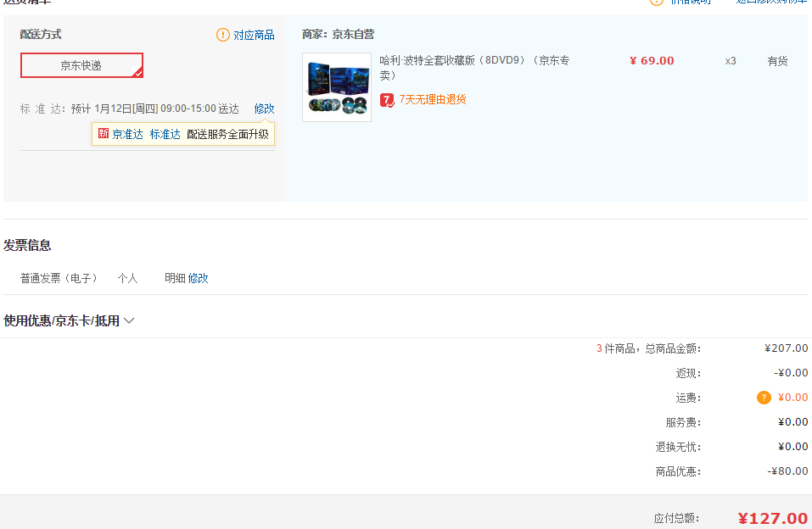Click the 发票信息 heading
The image size is (812, 529).
coord(27,245)
